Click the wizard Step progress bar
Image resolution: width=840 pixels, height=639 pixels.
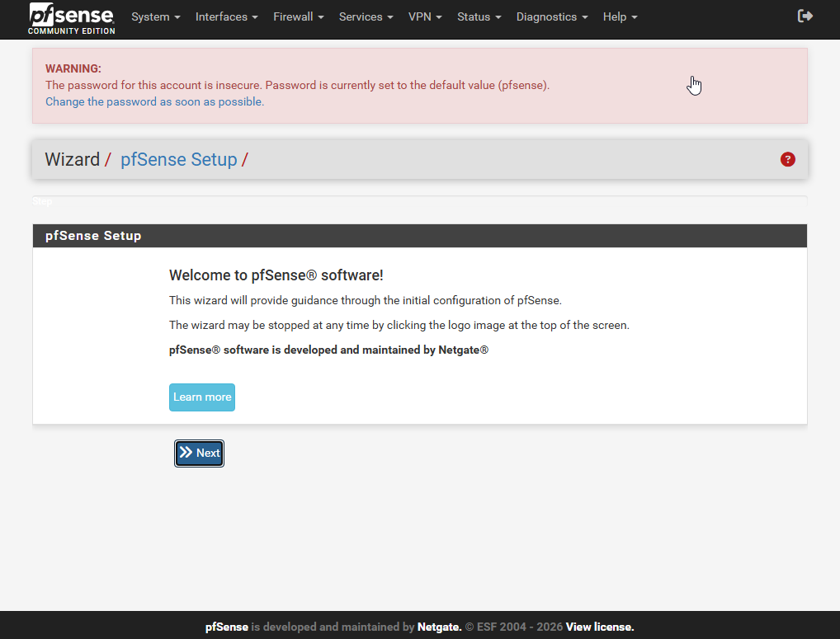click(419, 200)
